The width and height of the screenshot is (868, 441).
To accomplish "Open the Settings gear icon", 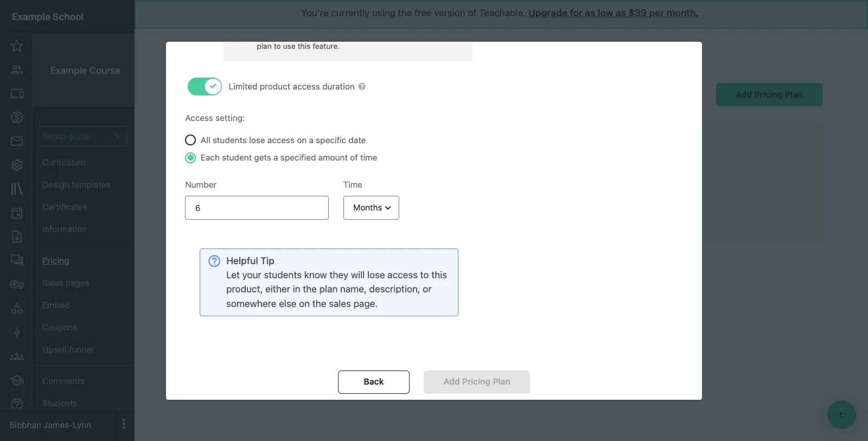I will click(x=17, y=165).
